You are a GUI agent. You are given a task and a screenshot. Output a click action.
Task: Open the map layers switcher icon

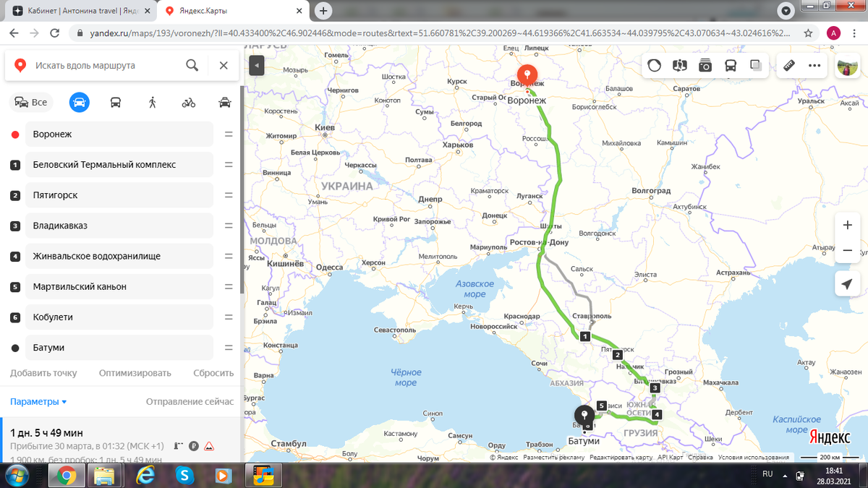(x=756, y=66)
